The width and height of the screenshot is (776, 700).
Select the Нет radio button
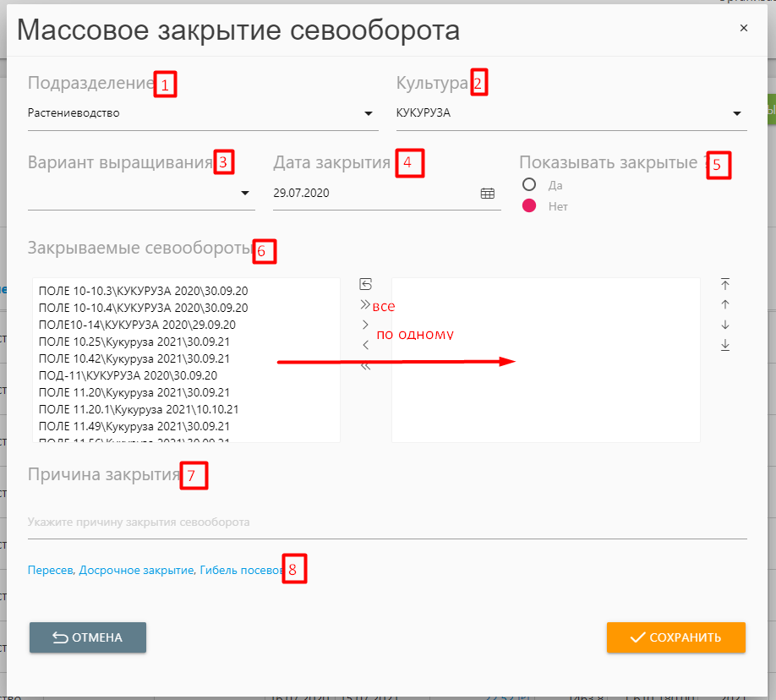pyautogui.click(x=530, y=205)
